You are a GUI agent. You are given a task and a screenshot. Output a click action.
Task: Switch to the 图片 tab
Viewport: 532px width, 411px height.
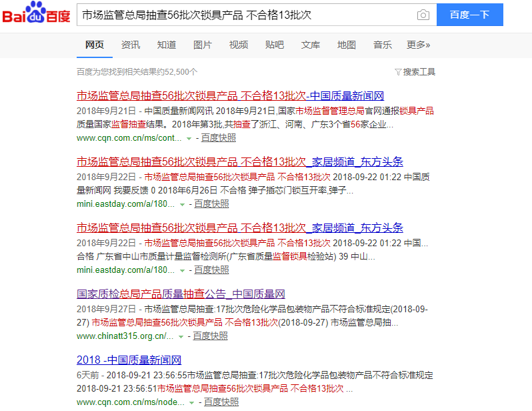click(x=202, y=45)
